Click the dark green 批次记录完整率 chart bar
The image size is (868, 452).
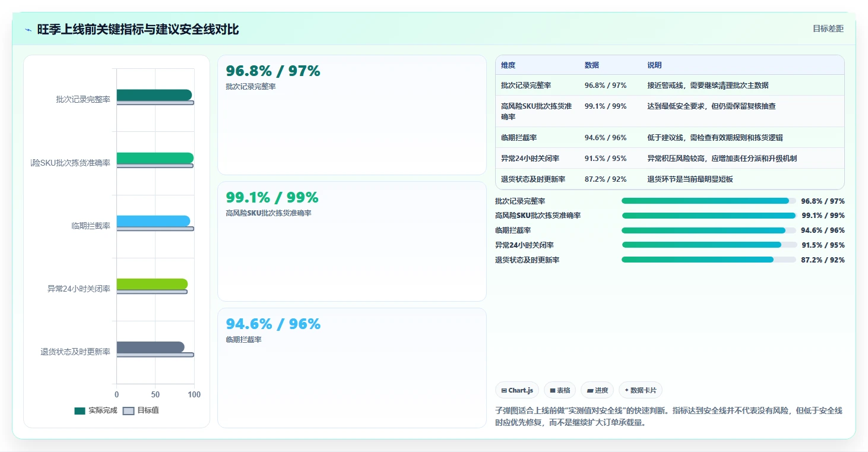click(154, 95)
